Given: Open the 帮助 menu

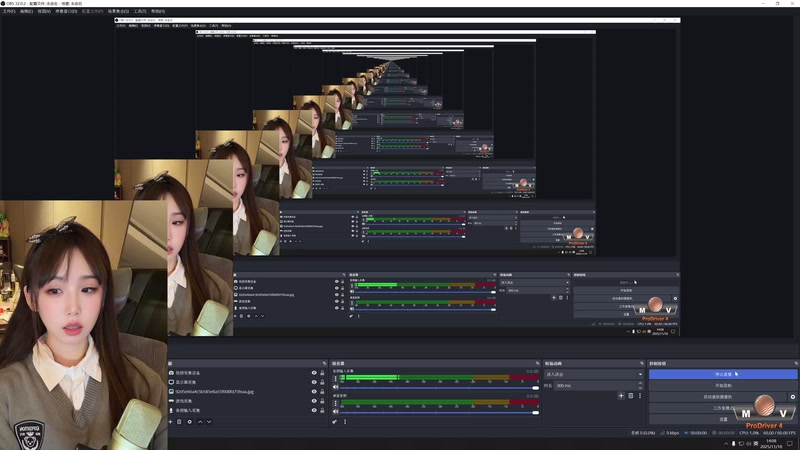Looking at the screenshot, I should [x=158, y=11].
